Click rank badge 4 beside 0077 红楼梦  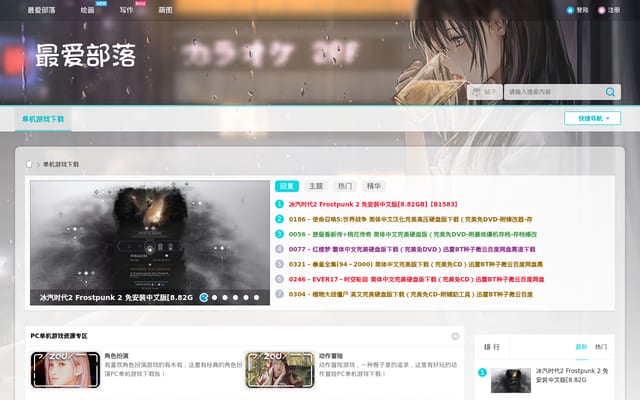coord(279,249)
